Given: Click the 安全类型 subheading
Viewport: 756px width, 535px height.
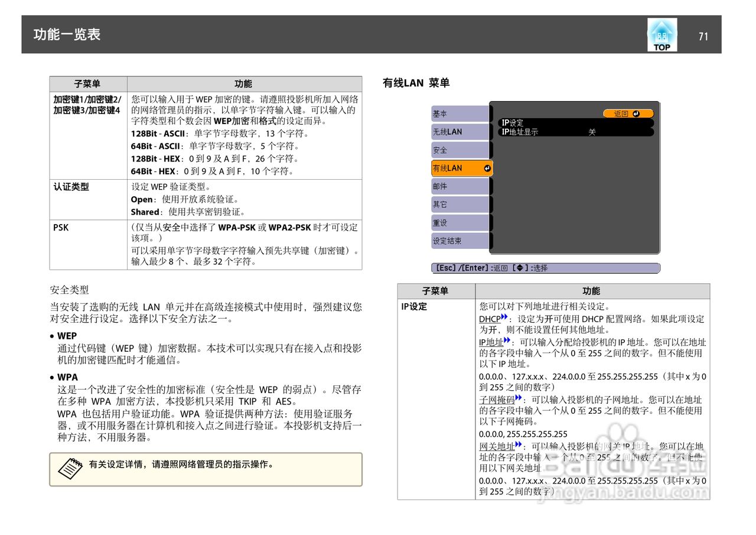Looking at the screenshot, I should [x=70, y=290].
